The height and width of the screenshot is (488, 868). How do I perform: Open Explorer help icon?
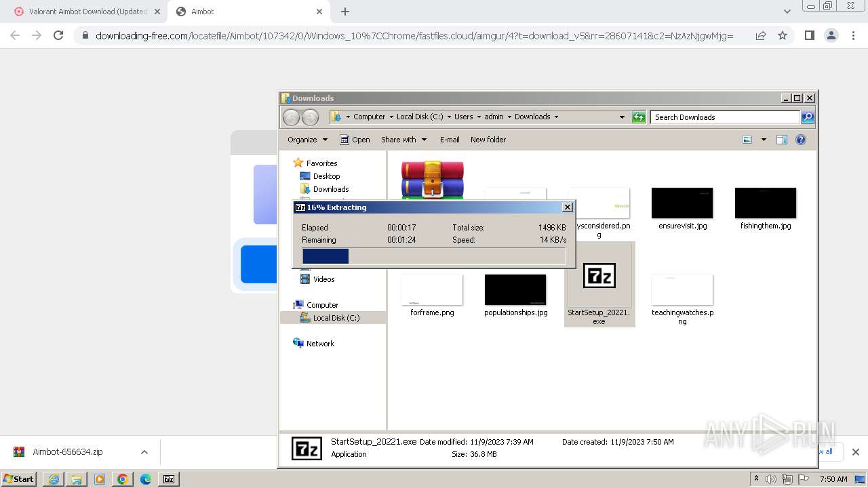pyautogui.click(x=801, y=140)
